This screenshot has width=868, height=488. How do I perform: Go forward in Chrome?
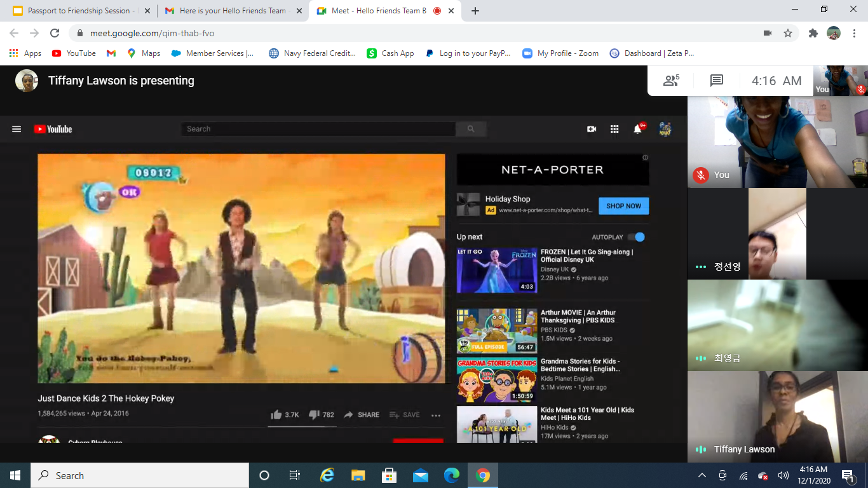(34, 33)
